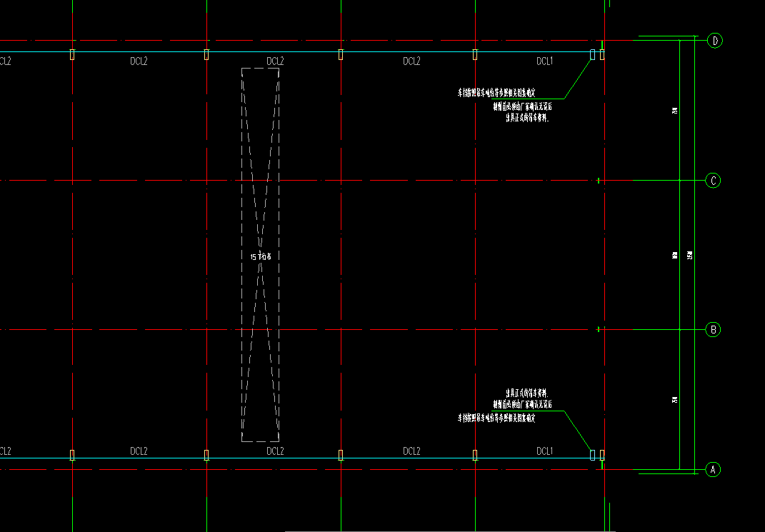The image size is (765, 532).
Task: Click the dimension text between axes A and B
Action: coord(675,400)
